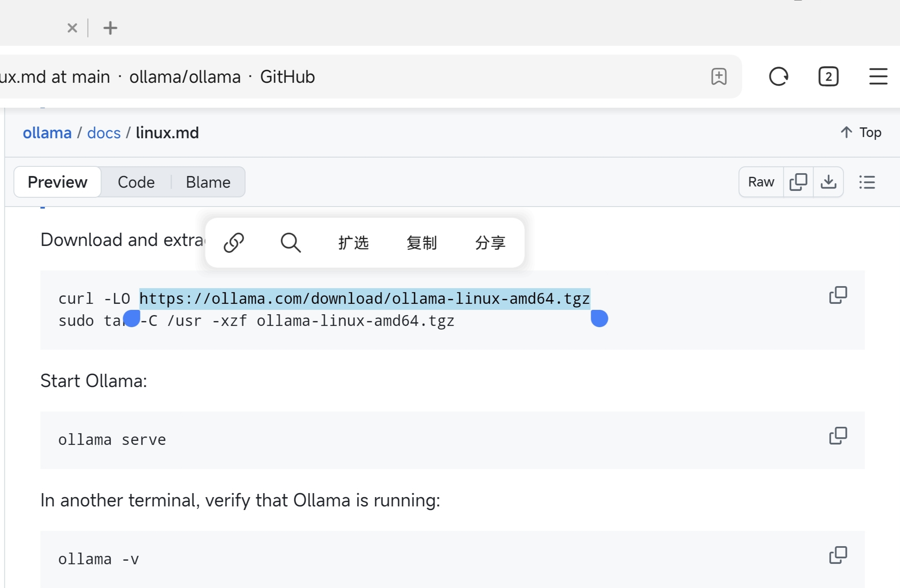Choose 分享 to share selection

tap(490, 243)
